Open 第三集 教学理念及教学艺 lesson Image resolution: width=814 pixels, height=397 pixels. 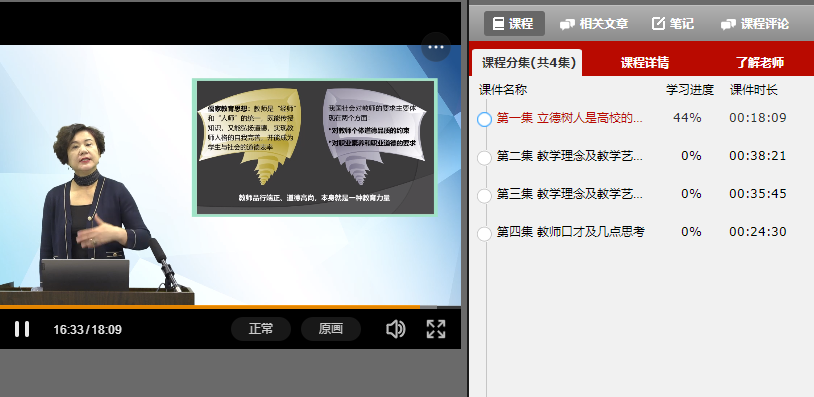click(569, 194)
